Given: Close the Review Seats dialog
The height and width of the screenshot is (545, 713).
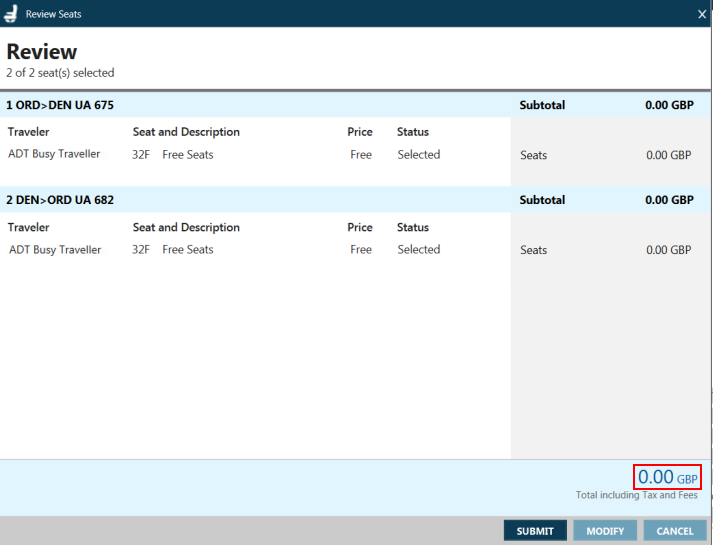Looking at the screenshot, I should coord(702,14).
